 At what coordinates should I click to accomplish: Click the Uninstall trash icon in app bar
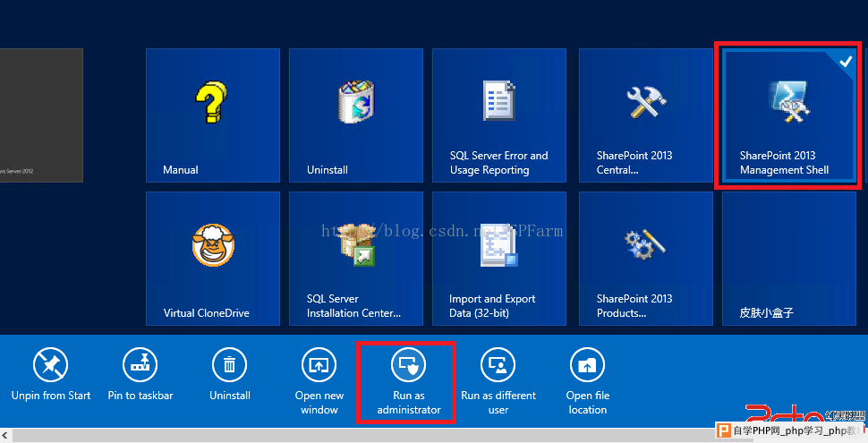point(230,365)
